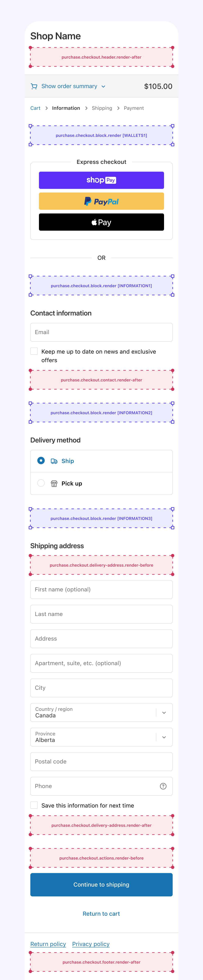The image size is (203, 980).
Task: Pay with Apple Pay button
Action: [101, 222]
